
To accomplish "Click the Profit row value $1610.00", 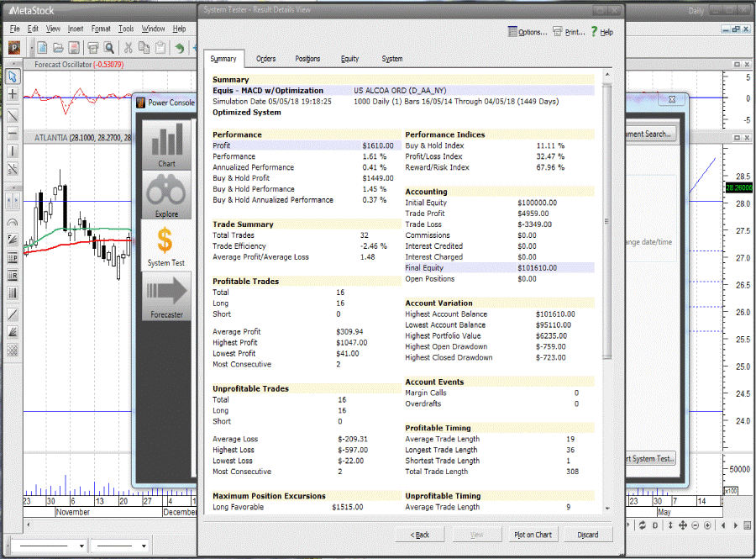I will coord(378,145).
